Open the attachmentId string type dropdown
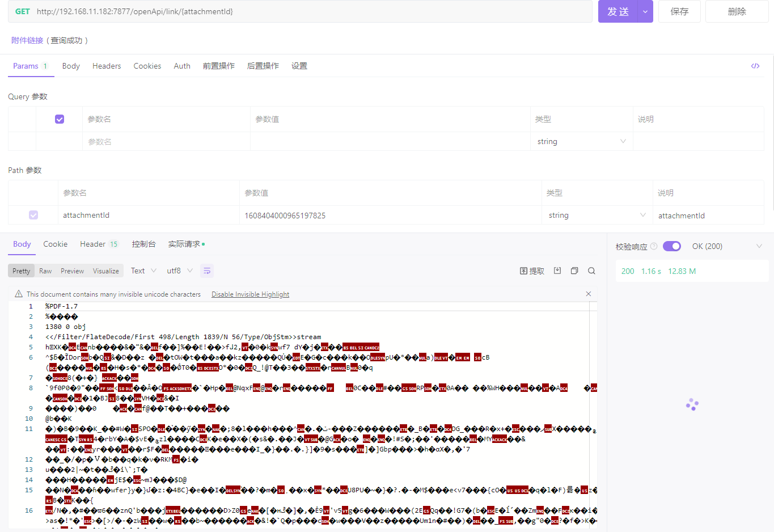The height and width of the screenshot is (532, 774). 597,215
